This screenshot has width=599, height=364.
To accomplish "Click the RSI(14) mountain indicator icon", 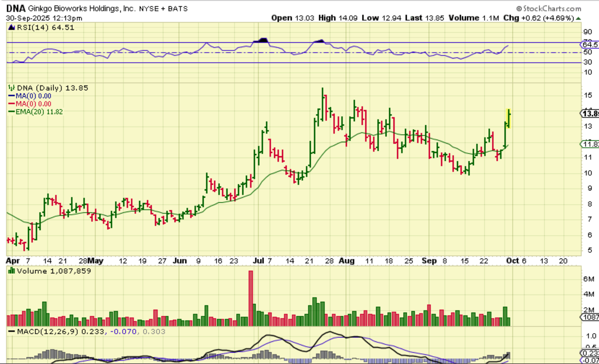I will (x=11, y=28).
